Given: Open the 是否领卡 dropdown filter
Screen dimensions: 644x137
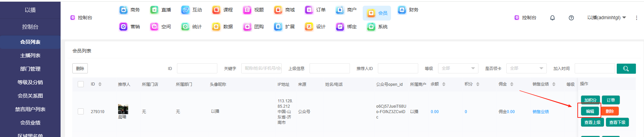Looking at the screenshot, I should 526,68.
